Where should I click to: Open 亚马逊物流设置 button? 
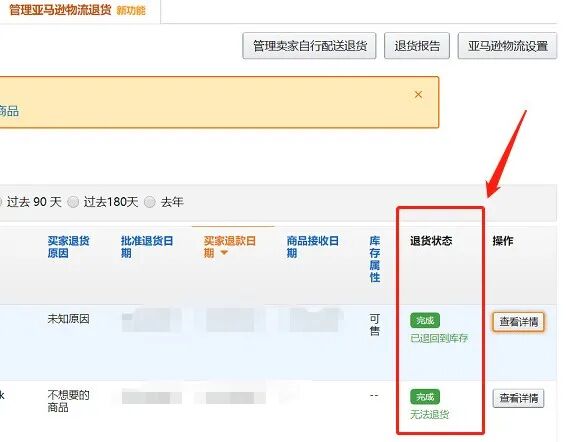tap(507, 46)
